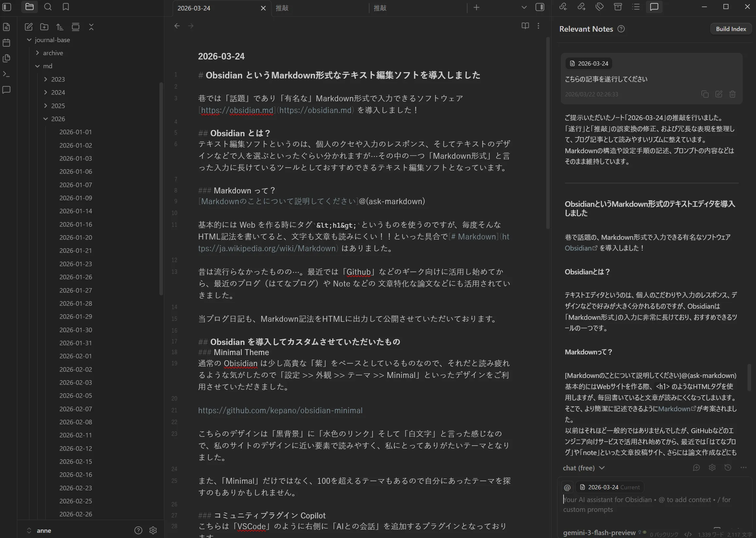Create a new folder in the file explorer
Viewport: 756px width, 538px height.
(x=44, y=27)
